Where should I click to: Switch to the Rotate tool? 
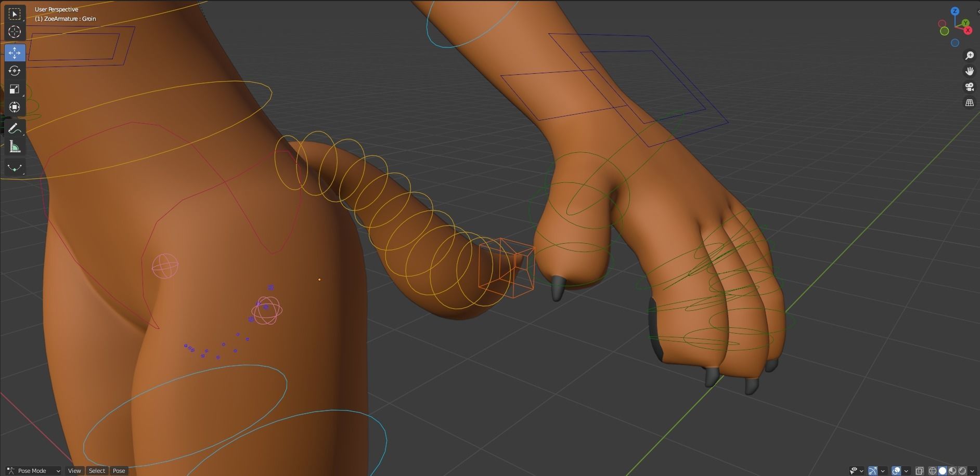(x=15, y=71)
